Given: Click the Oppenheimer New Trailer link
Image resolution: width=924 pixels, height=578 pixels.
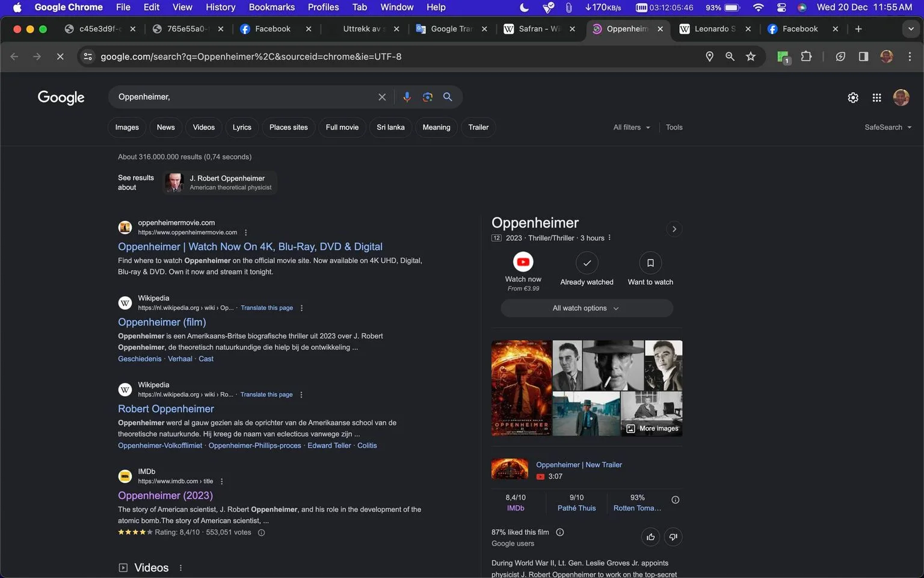Looking at the screenshot, I should click(579, 465).
